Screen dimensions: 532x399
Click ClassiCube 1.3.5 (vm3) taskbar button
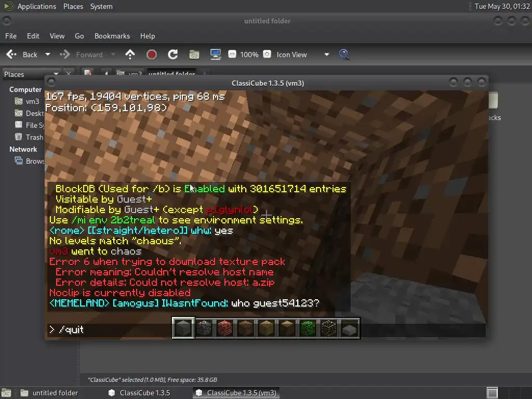pos(236,393)
